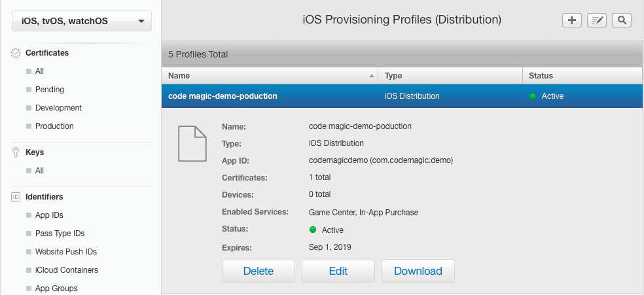Open the iOS, tvOS, watchOS platform dropdown

click(x=82, y=21)
